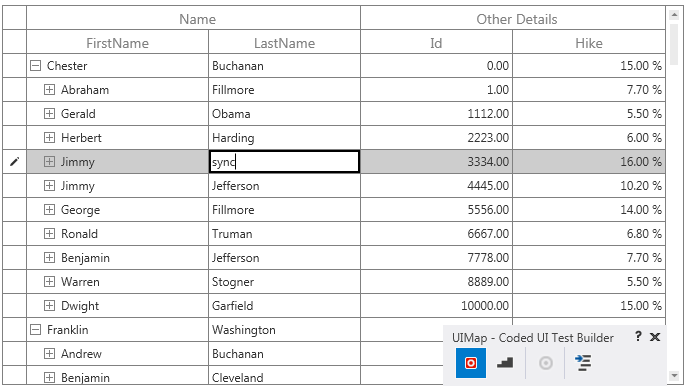Select the Id cell 8889.00
687x389 pixels.
coord(436,282)
